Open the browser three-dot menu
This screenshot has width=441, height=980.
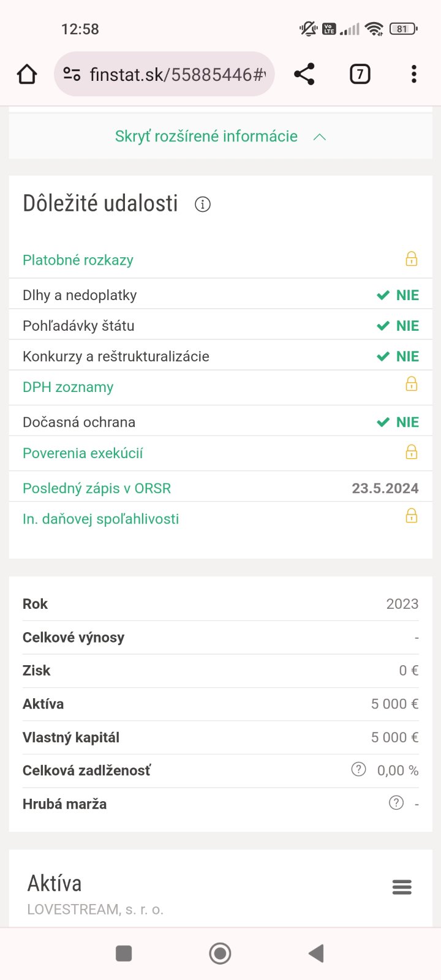click(414, 74)
